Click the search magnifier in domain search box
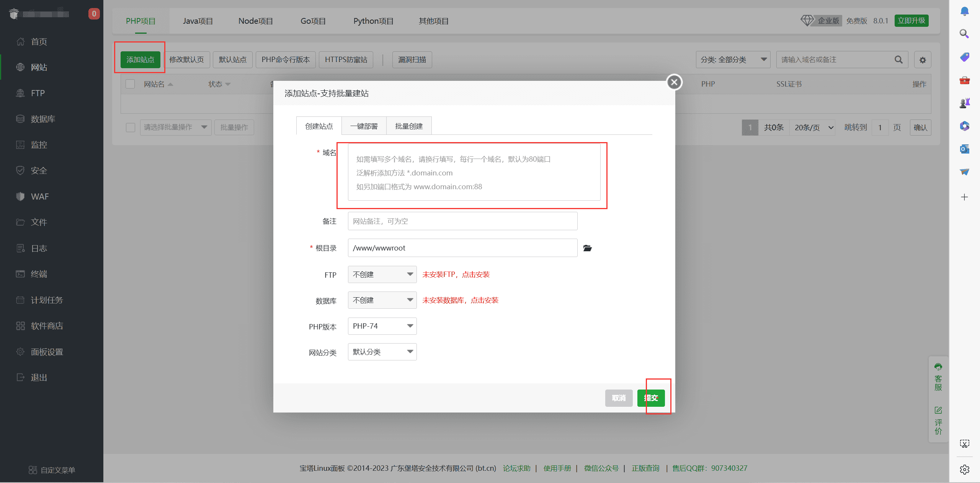The height and width of the screenshot is (483, 980). tap(898, 60)
